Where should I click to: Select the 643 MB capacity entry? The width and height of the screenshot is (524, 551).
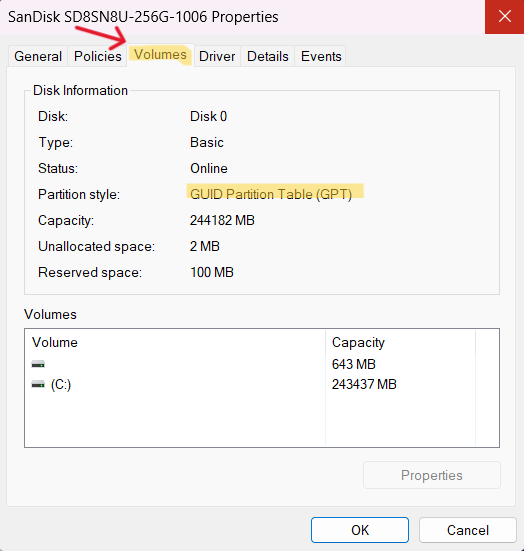[x=354, y=364]
